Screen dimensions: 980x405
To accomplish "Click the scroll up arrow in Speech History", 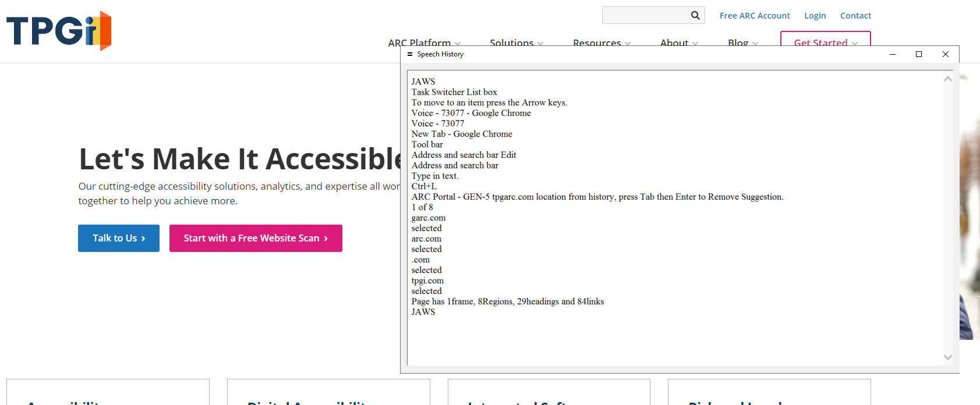I will click(x=948, y=79).
